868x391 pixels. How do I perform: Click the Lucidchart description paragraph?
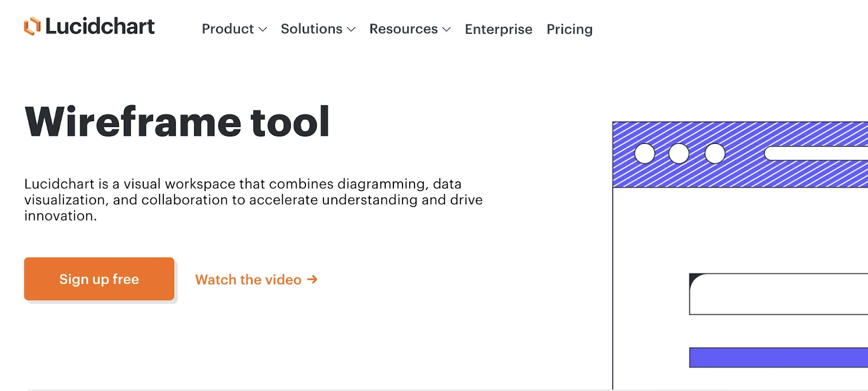[253, 200]
